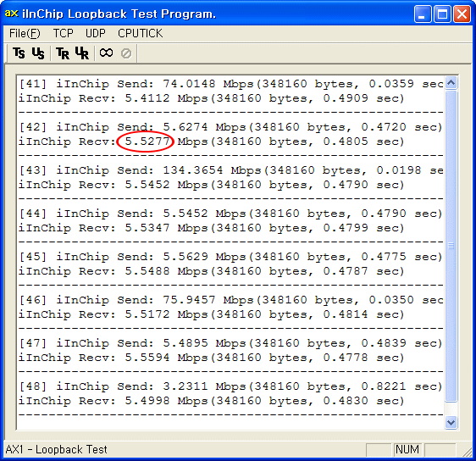Image resolution: width=476 pixels, height=461 pixels.
Task: Click the Recv 5.4998 Mbps line
Action: click(x=211, y=401)
